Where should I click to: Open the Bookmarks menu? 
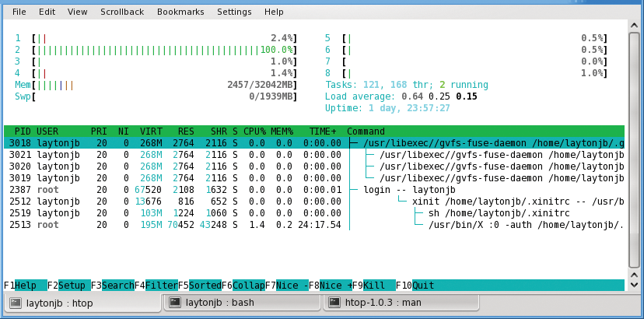pos(180,12)
